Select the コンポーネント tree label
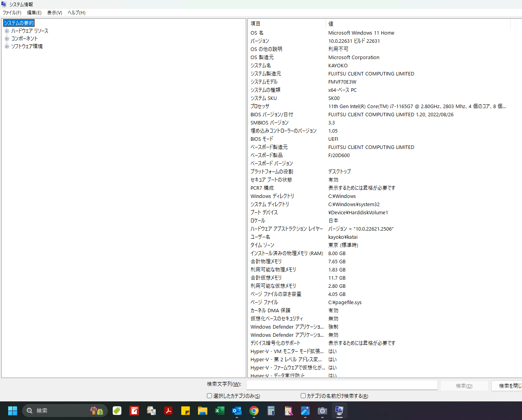The height and width of the screenshot is (420, 522). [25, 38]
